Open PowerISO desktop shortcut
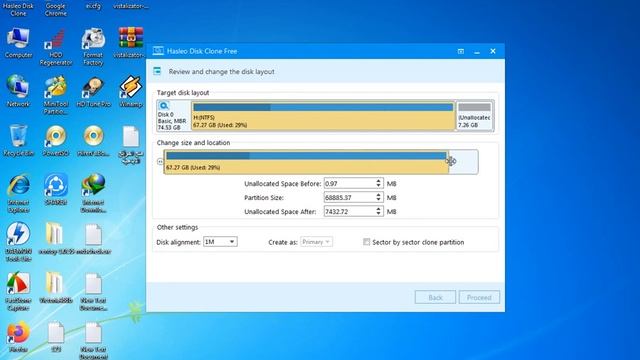The height and width of the screenshot is (360, 640). pyautogui.click(x=56, y=141)
